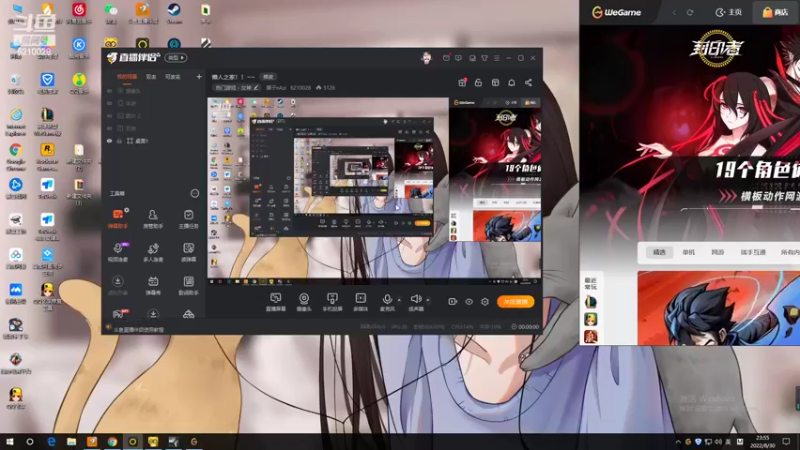This screenshot has width=800, height=450.
Task: Click the orange start live button
Action: tap(515, 302)
